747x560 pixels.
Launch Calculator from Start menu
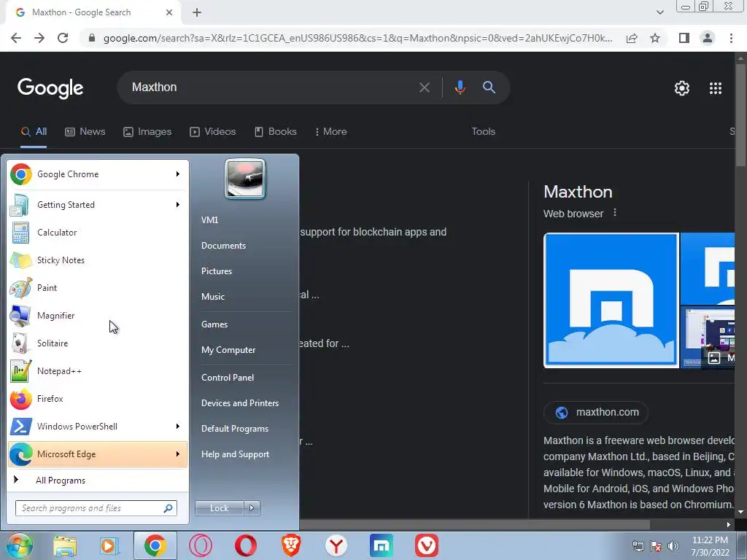point(98,233)
